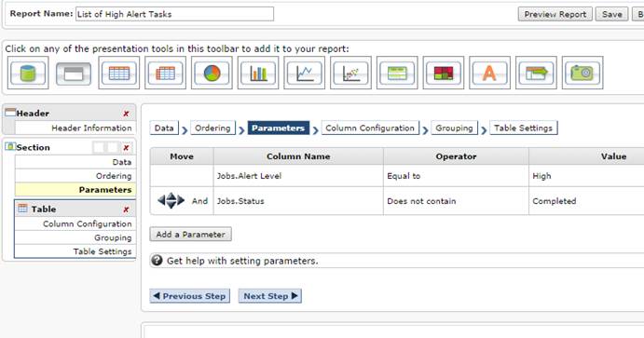Screen dimensions: 644x338
Task: Go to the Ordering step tab
Action: coord(212,128)
